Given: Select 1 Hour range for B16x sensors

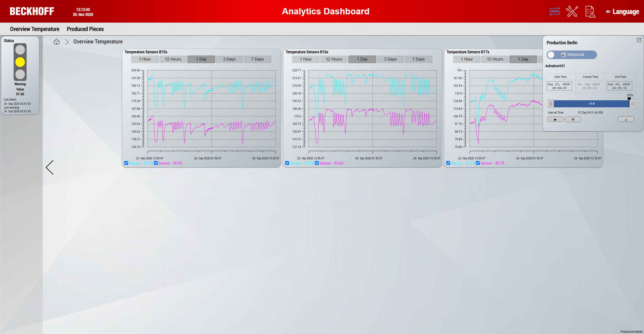Looking at the screenshot, I should (306, 59).
